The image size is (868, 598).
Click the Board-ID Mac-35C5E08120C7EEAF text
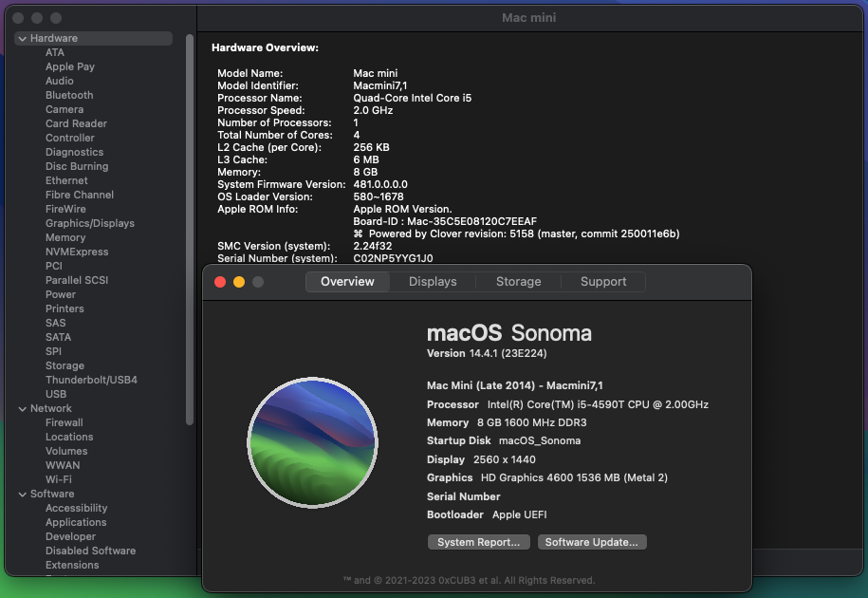pyautogui.click(x=445, y=221)
